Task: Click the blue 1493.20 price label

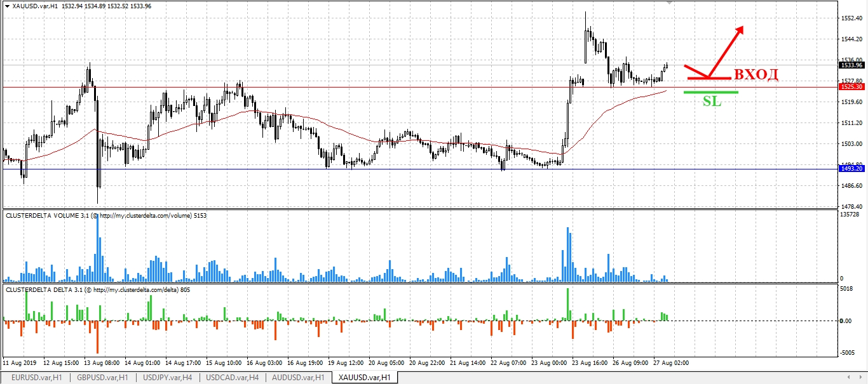Action: (x=851, y=169)
